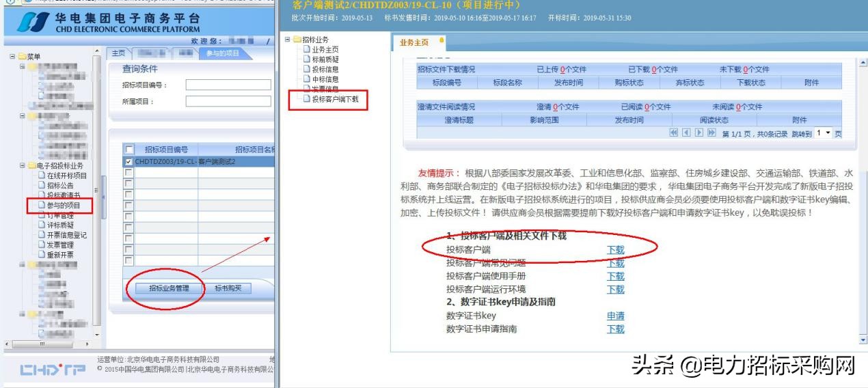Click the 已阅读 0 files count link
The image size is (868, 388).
point(647,107)
